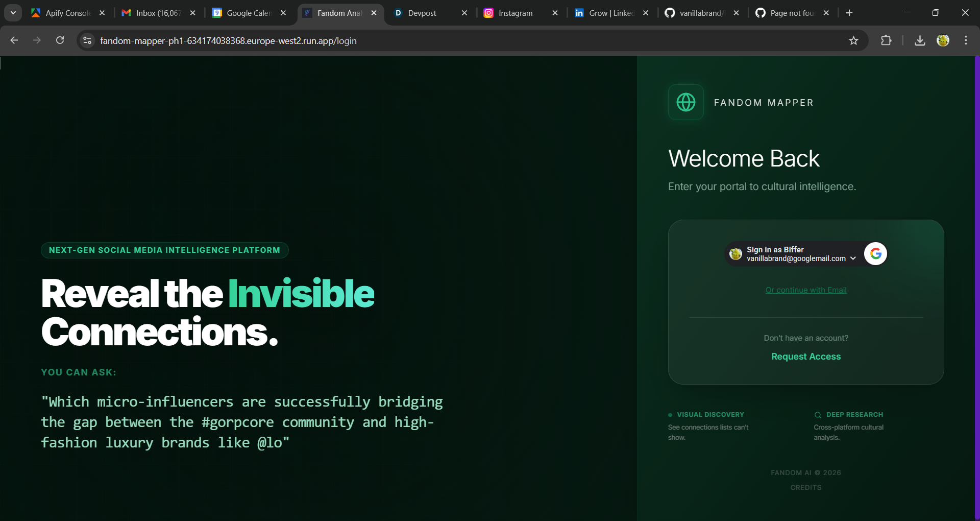This screenshot has height=521, width=980.
Task: Open the tab search dropdown arrow
Action: point(13,13)
